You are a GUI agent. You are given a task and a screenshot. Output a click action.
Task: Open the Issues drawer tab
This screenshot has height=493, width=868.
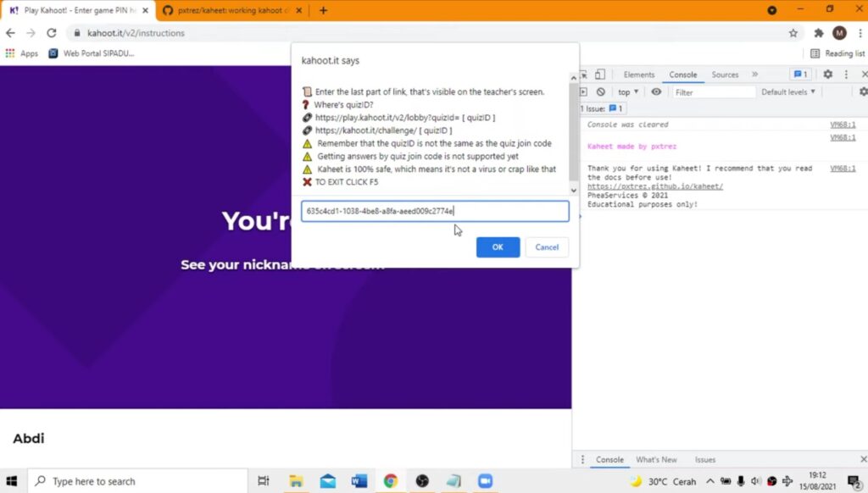(704, 460)
